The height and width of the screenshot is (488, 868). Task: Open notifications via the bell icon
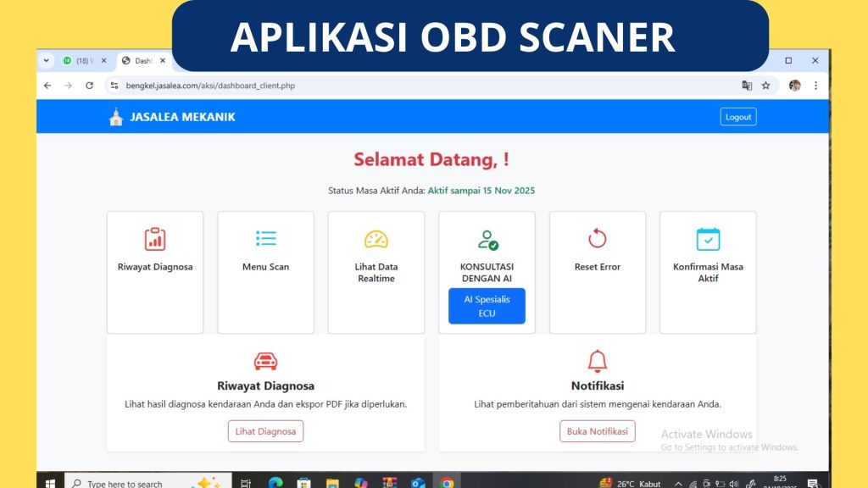(x=598, y=360)
